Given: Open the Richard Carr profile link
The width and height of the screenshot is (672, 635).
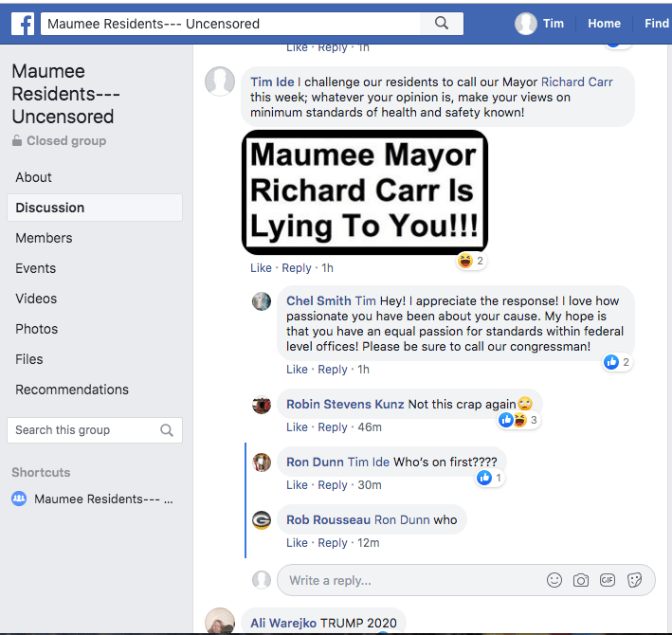Looking at the screenshot, I should tap(576, 82).
